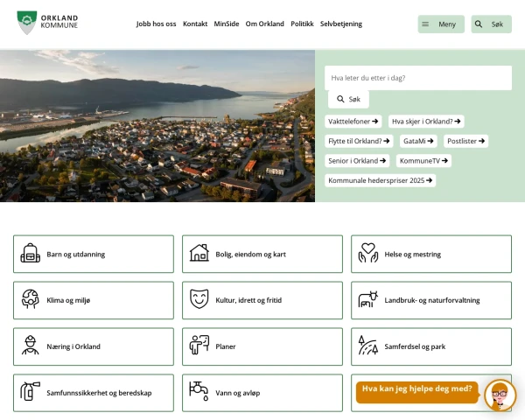The image size is (525, 420).
Task: Click the theater mask Kultur, idrett og fritid icon
Action: coord(199,300)
